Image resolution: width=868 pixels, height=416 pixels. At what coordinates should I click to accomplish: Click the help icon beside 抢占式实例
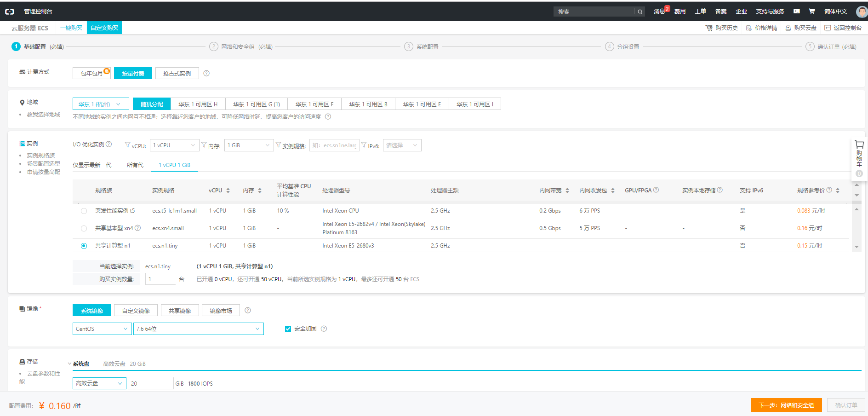click(206, 73)
